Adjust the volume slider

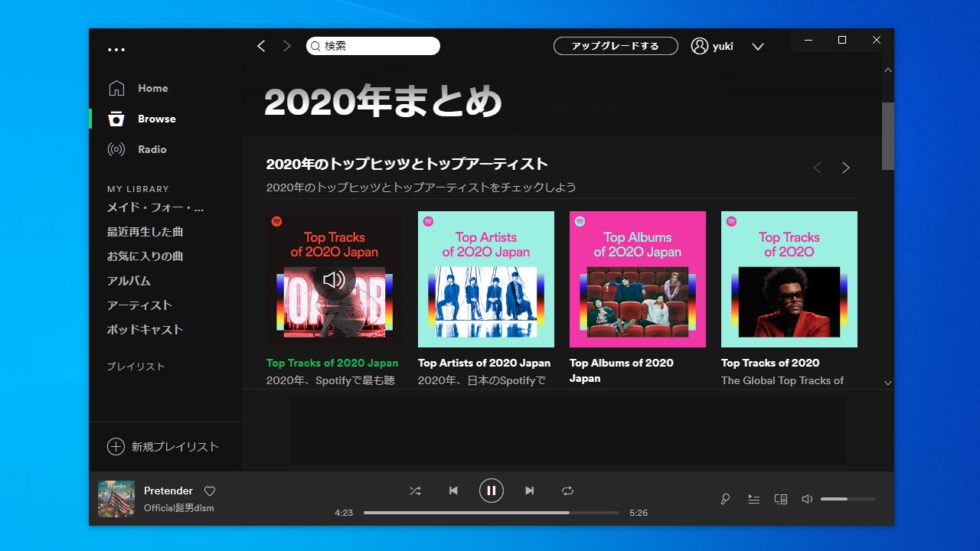tap(848, 499)
